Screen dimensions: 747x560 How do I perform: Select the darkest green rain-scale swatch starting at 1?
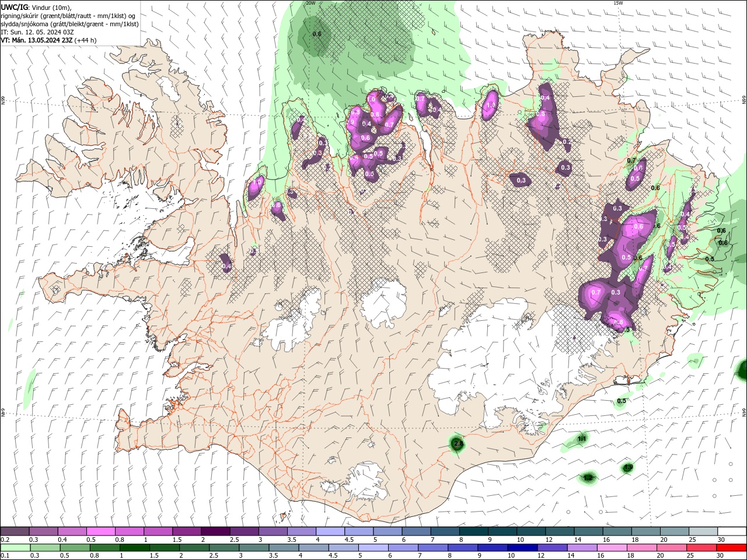[134, 548]
